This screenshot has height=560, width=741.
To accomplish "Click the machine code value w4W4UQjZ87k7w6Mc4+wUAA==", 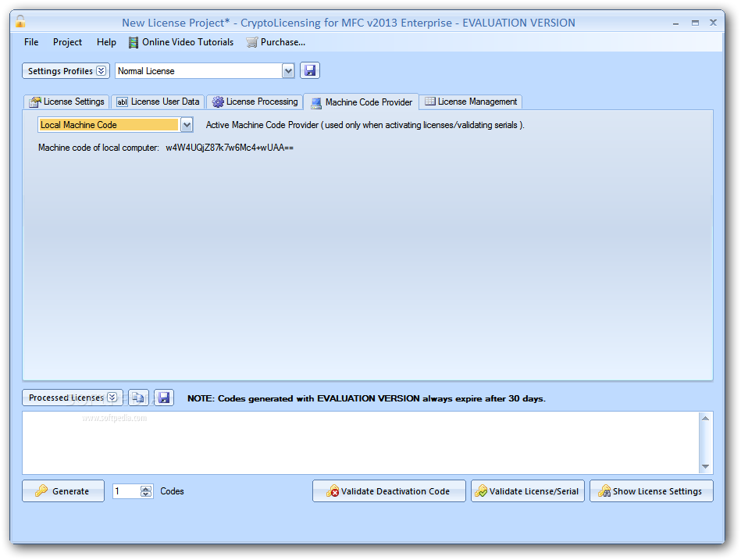I will coord(230,148).
